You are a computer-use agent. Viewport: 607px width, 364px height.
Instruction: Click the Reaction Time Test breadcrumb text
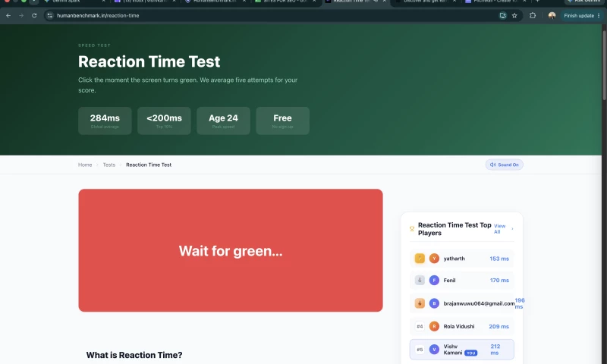[x=149, y=165]
